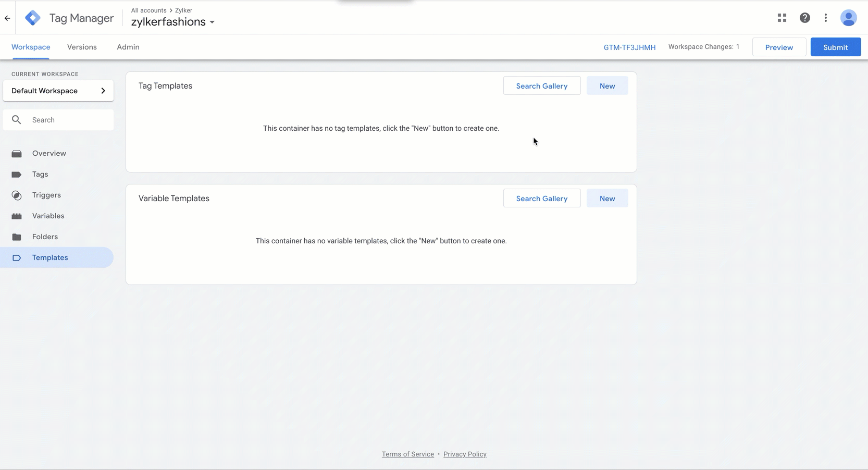Open Tags in the sidebar

click(x=57, y=174)
